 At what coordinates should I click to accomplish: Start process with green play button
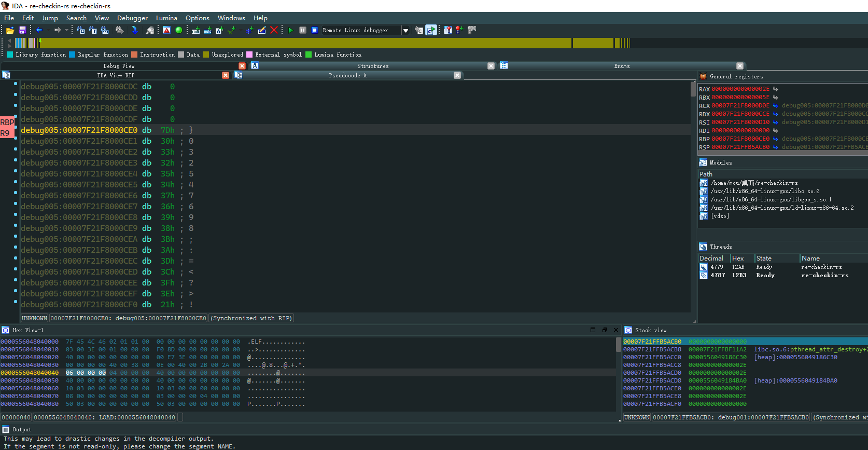click(290, 30)
